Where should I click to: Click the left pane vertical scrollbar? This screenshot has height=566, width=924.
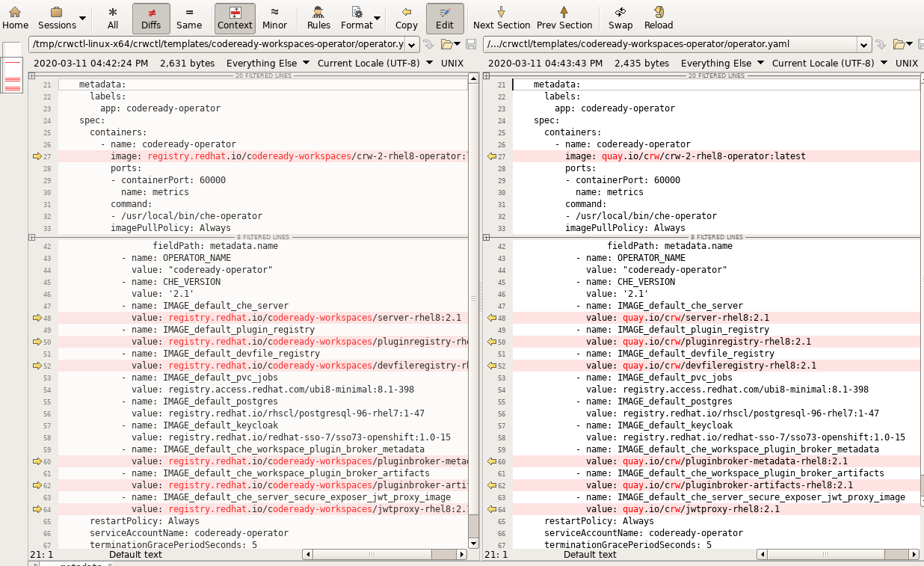473,310
